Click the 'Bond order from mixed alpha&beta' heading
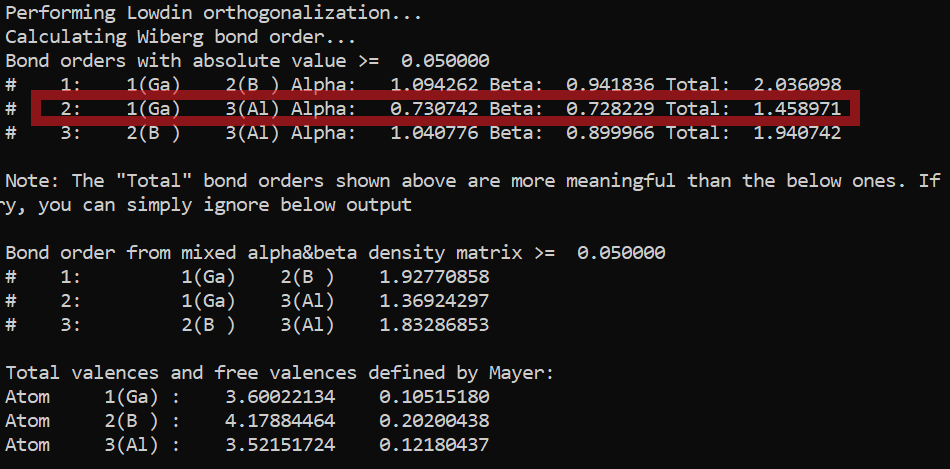The image size is (950, 469). [335, 253]
